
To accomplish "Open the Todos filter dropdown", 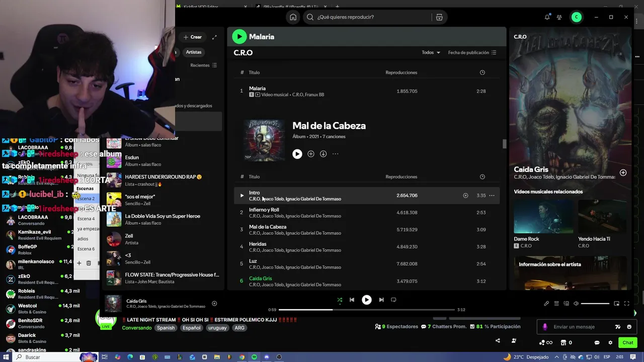I will [x=431, y=52].
